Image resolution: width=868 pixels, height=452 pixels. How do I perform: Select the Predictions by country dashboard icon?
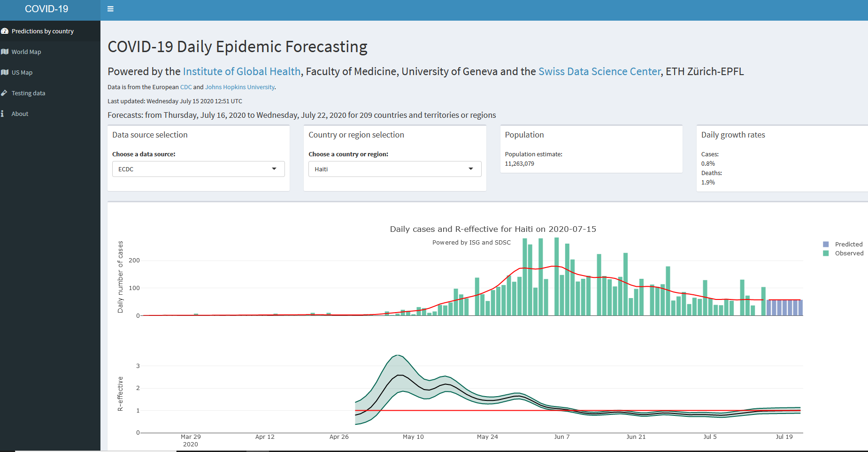[5, 31]
